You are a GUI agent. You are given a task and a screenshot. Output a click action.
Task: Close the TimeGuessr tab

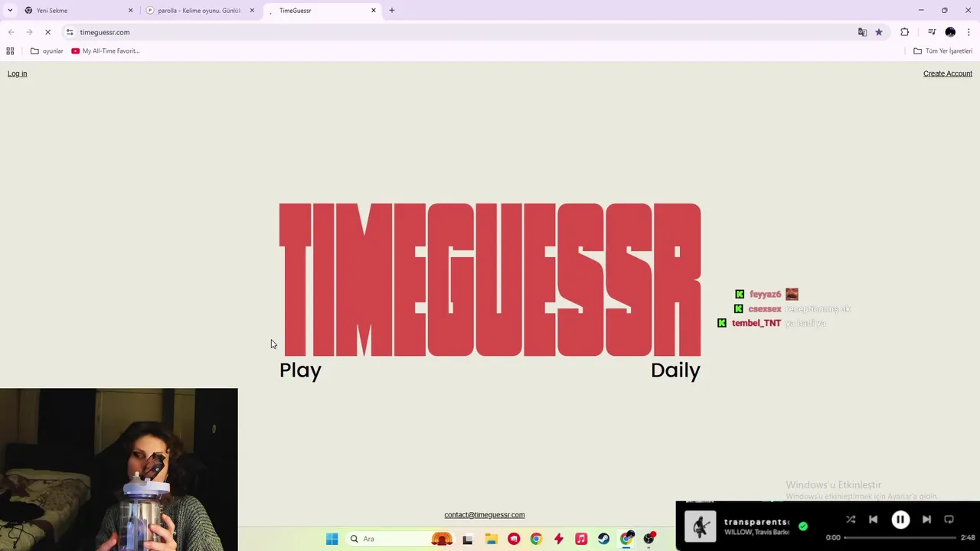point(374,11)
